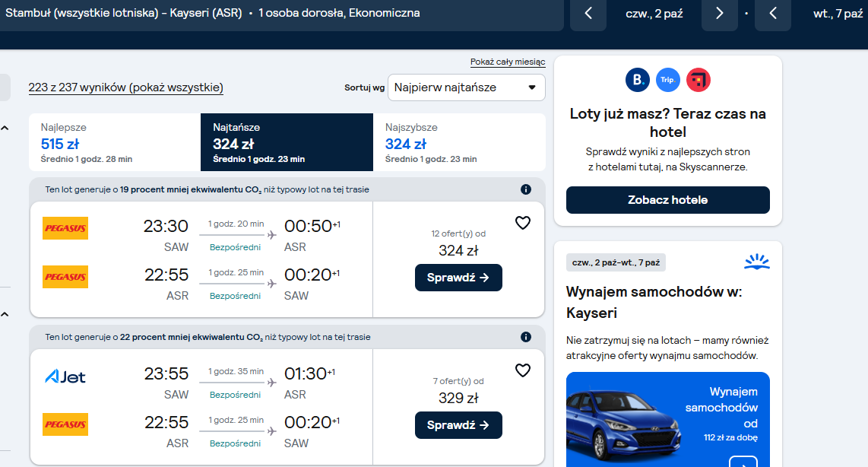Select the Najszybsze 324 zł tab
Image resolution: width=868 pixels, height=467 pixels.
460,142
